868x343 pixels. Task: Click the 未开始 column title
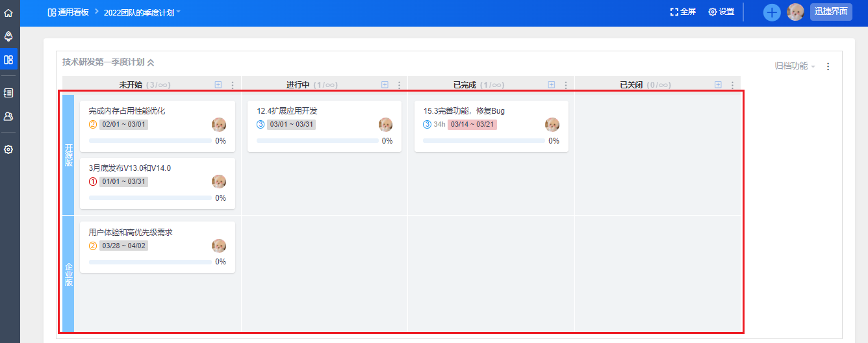click(131, 85)
